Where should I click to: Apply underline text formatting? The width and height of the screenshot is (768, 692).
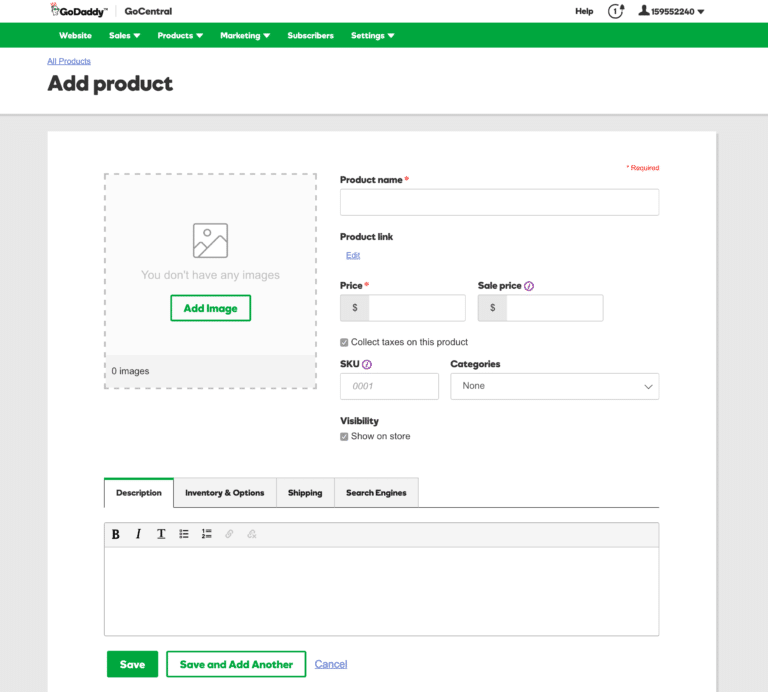click(x=161, y=534)
